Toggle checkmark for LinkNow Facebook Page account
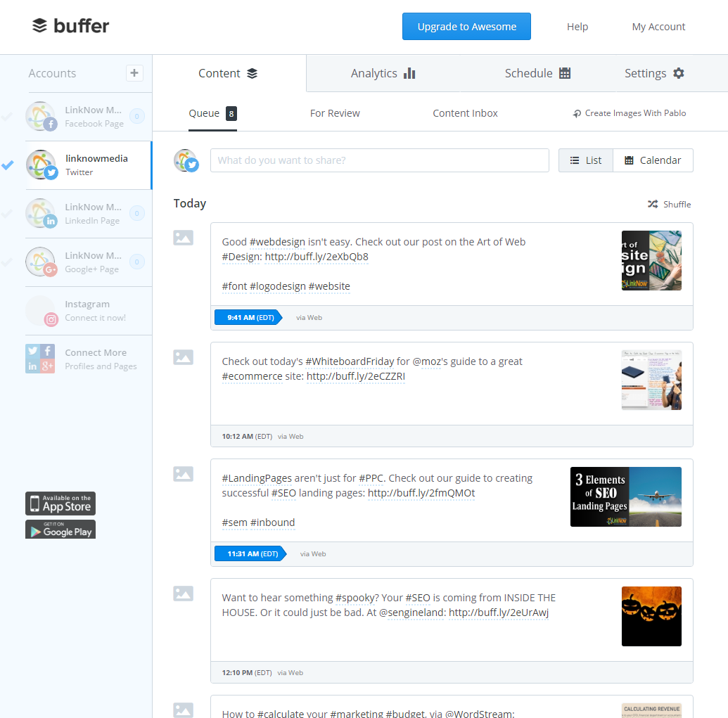The width and height of the screenshot is (728, 718). coord(8,117)
